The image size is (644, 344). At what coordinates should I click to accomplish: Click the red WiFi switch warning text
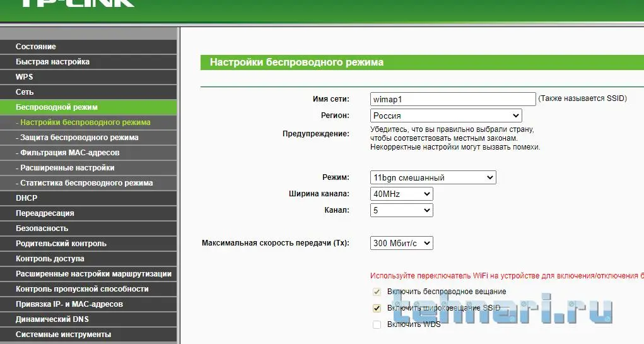507,276
